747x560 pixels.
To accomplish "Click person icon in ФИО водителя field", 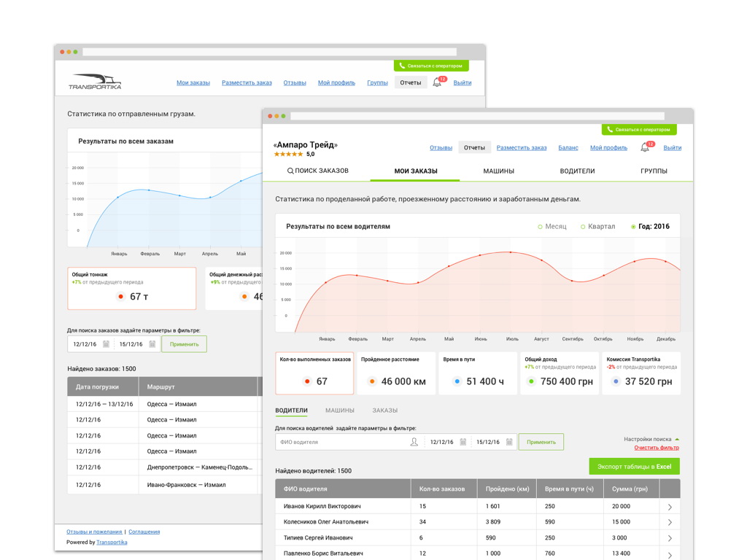I will pos(414,442).
